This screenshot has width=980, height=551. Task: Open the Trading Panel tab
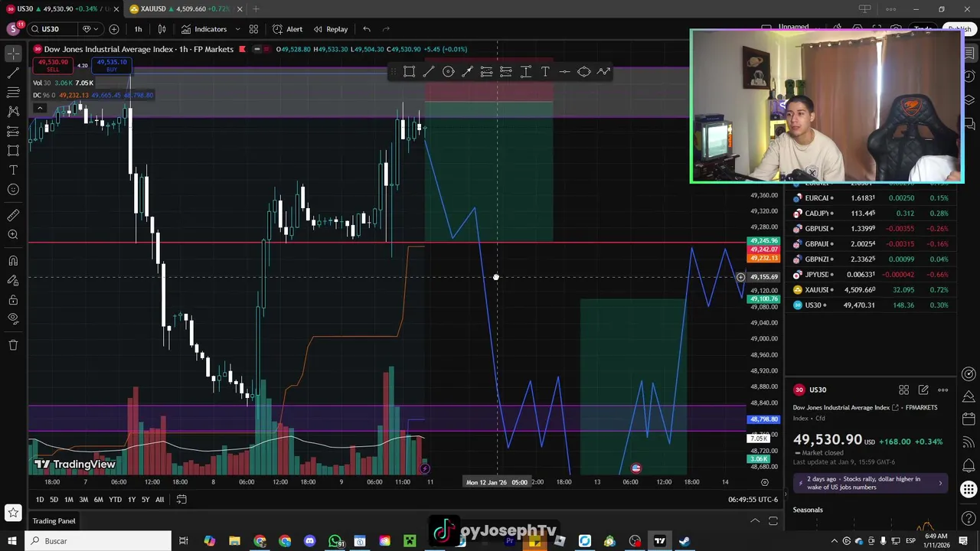[54, 521]
